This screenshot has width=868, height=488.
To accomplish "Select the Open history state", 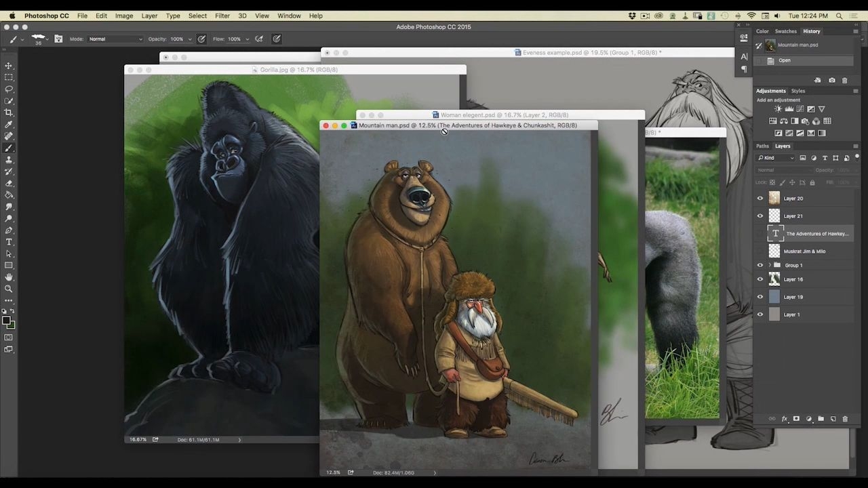I will tap(805, 60).
